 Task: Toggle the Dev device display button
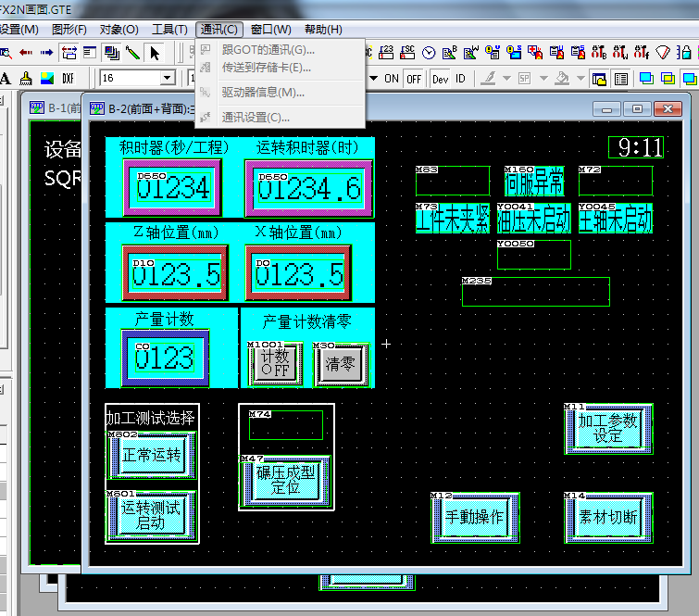[440, 78]
